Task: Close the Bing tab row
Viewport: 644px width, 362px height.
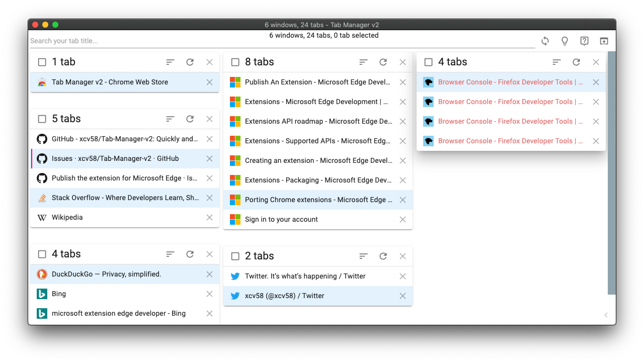Action: tap(210, 294)
